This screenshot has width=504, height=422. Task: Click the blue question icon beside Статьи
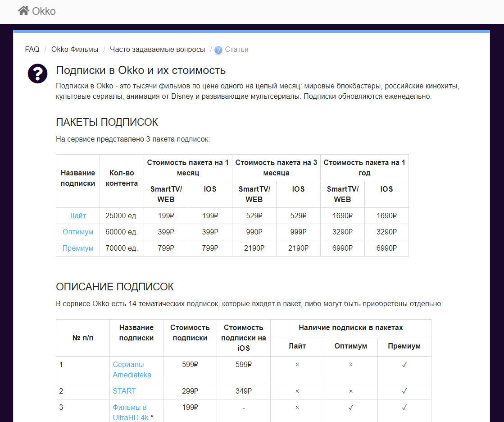218,50
